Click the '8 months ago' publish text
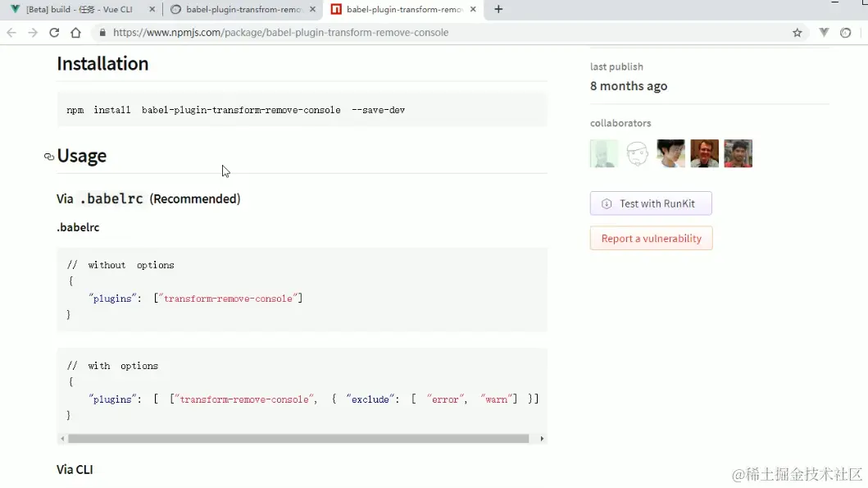The width and height of the screenshot is (868, 488). pyautogui.click(x=629, y=86)
